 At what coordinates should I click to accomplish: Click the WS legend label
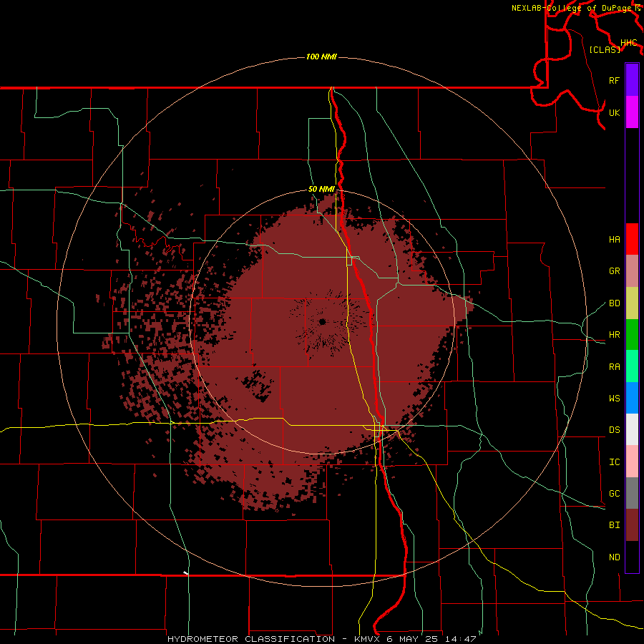(615, 399)
